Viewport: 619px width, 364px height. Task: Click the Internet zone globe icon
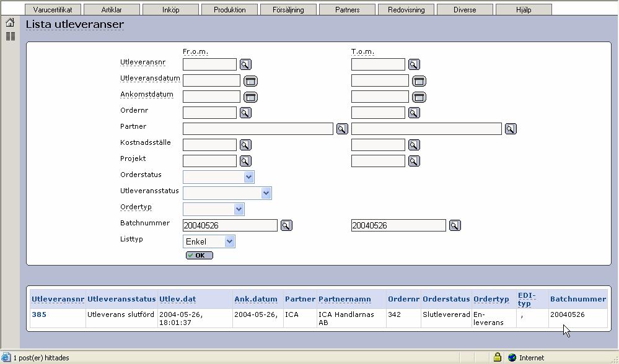[512, 358]
